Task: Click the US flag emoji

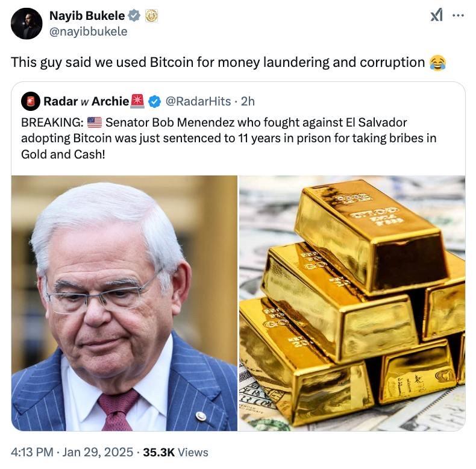Action: coord(95,123)
